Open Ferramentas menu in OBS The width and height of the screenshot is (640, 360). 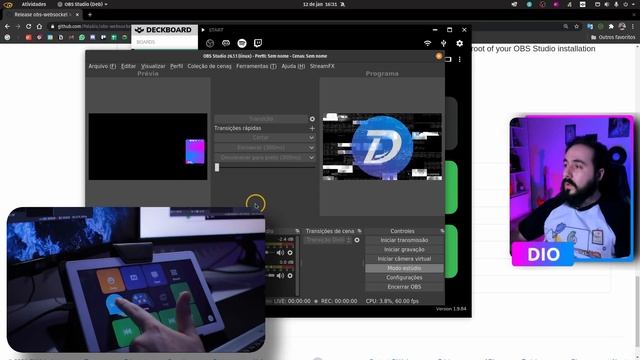256,66
